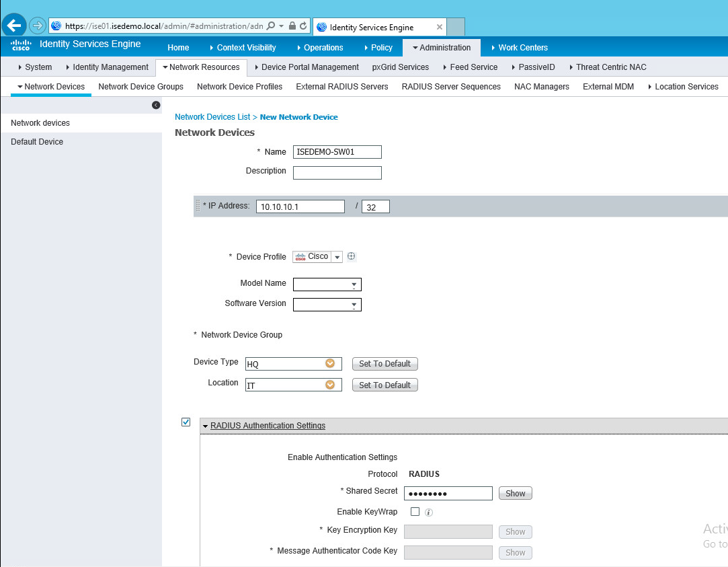Set Location to default
728x567 pixels.
[x=385, y=385]
